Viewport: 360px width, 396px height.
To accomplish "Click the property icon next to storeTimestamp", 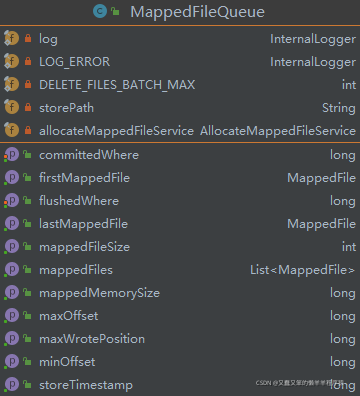I will (12, 384).
